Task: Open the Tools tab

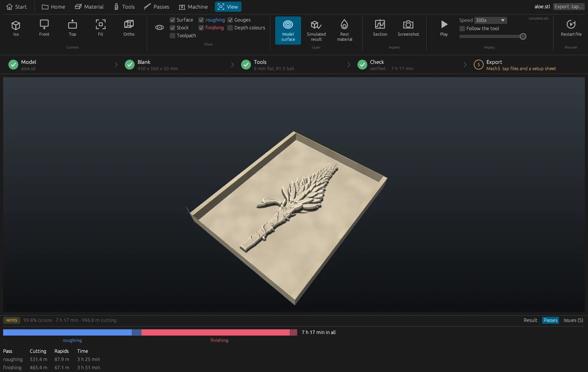Action: (x=124, y=7)
